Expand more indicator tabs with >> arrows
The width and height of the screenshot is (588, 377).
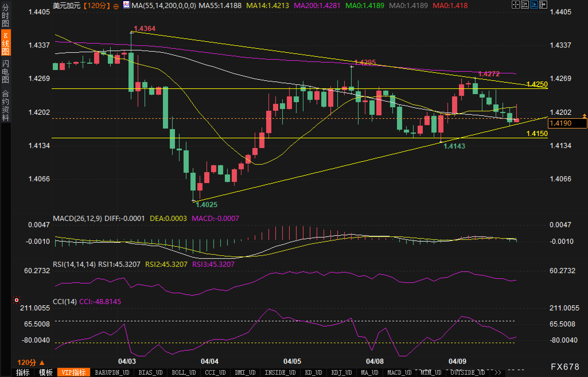point(498,372)
